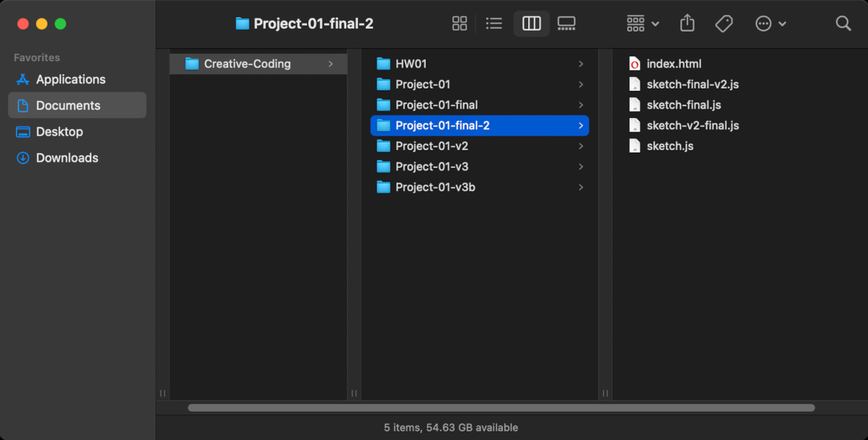This screenshot has width=868, height=440.
Task: Select column view mode
Action: (x=531, y=24)
